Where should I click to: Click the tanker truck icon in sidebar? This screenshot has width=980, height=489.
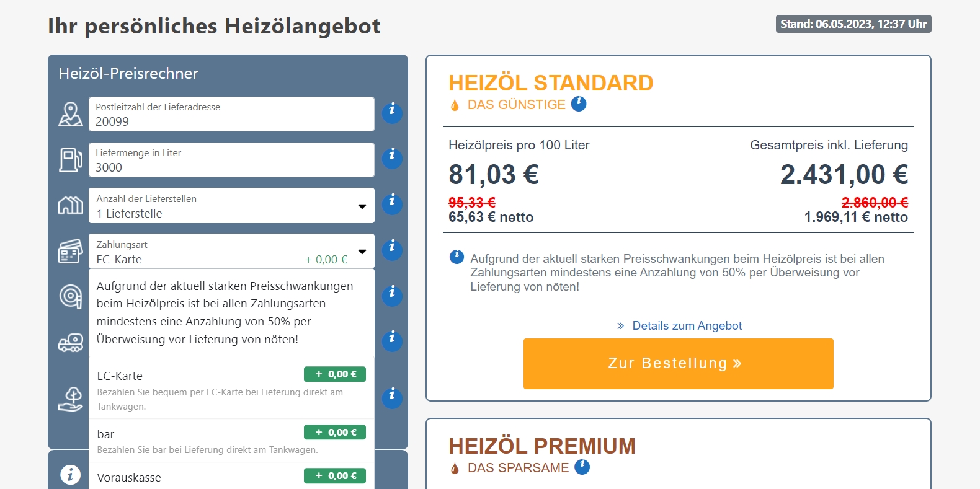click(71, 343)
